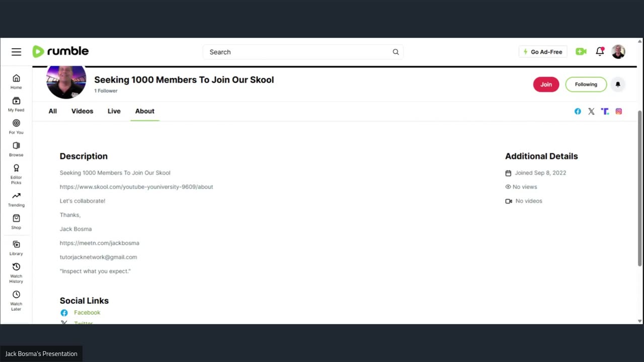Click the search magnifier icon
The height and width of the screenshot is (362, 644).
(x=395, y=52)
